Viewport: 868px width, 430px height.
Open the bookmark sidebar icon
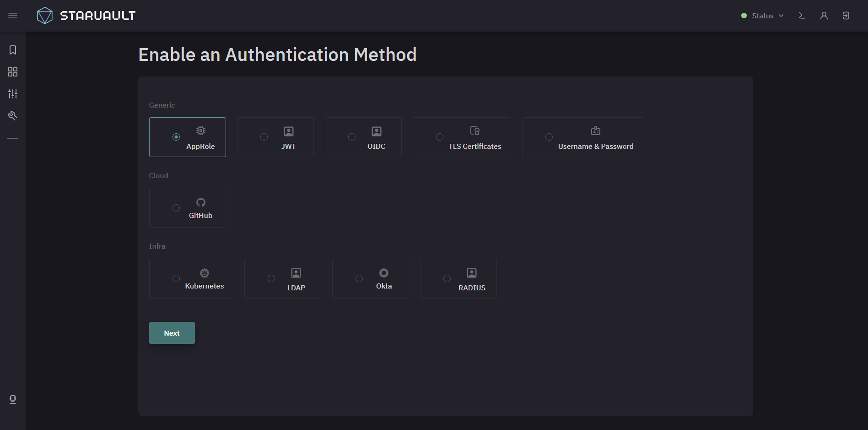point(13,50)
